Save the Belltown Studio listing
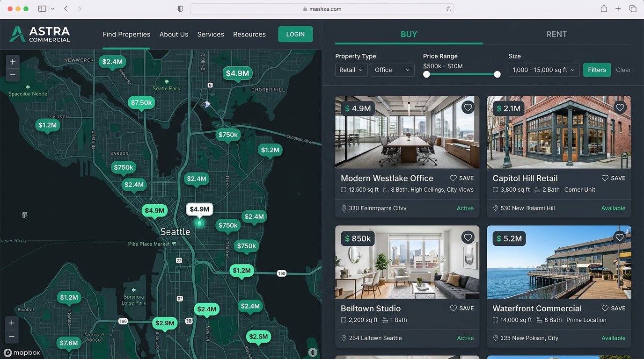644x359 pixels. click(461, 308)
